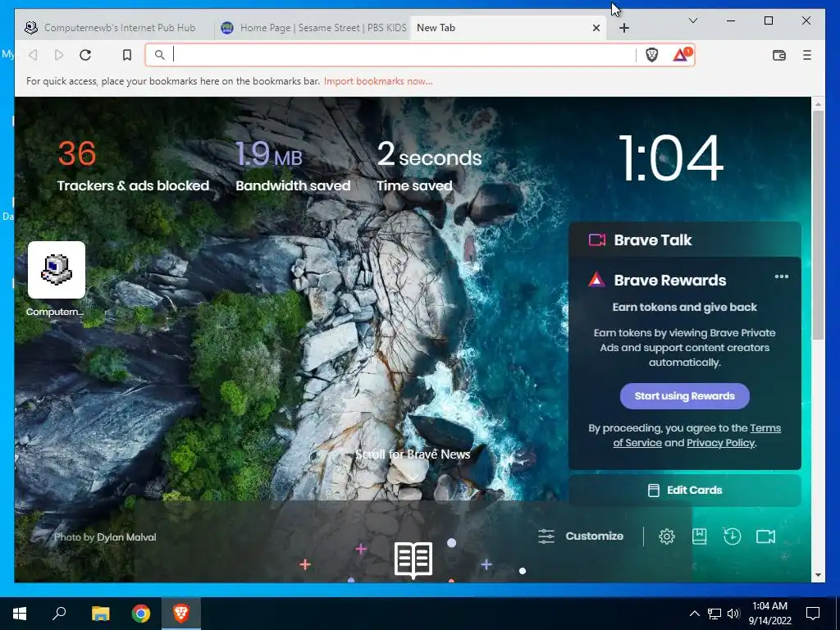Open Brave Shields lion icon
The width and height of the screenshot is (840, 630).
(x=651, y=55)
